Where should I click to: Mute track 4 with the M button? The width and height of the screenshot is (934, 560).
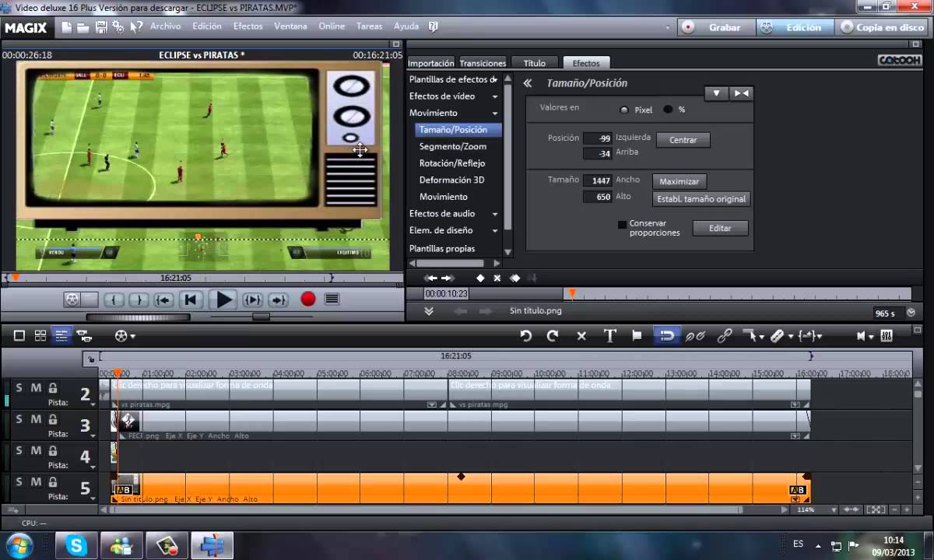click(36, 450)
